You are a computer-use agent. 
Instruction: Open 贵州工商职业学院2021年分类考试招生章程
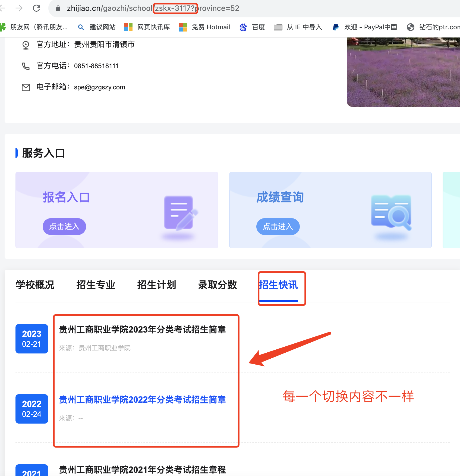(x=143, y=470)
